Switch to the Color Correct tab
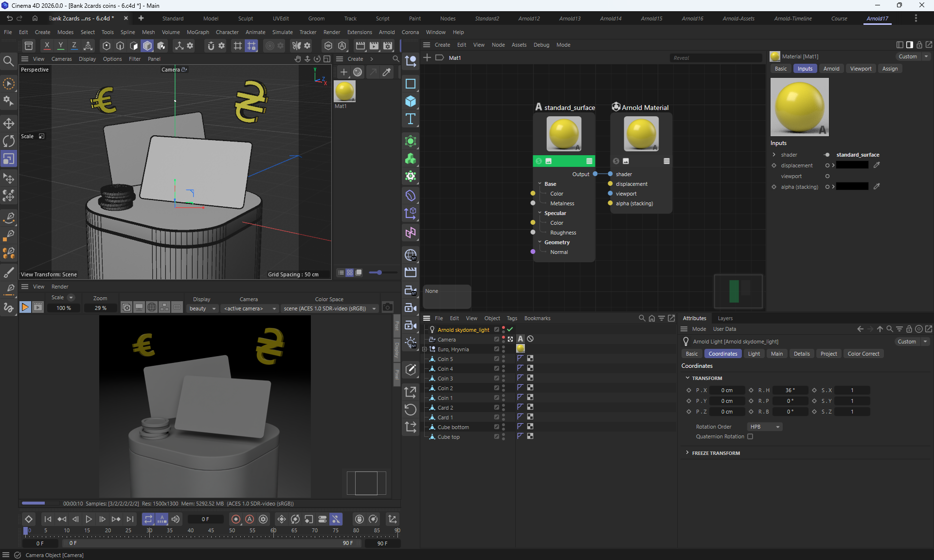Image resolution: width=934 pixels, height=560 pixels. click(863, 354)
